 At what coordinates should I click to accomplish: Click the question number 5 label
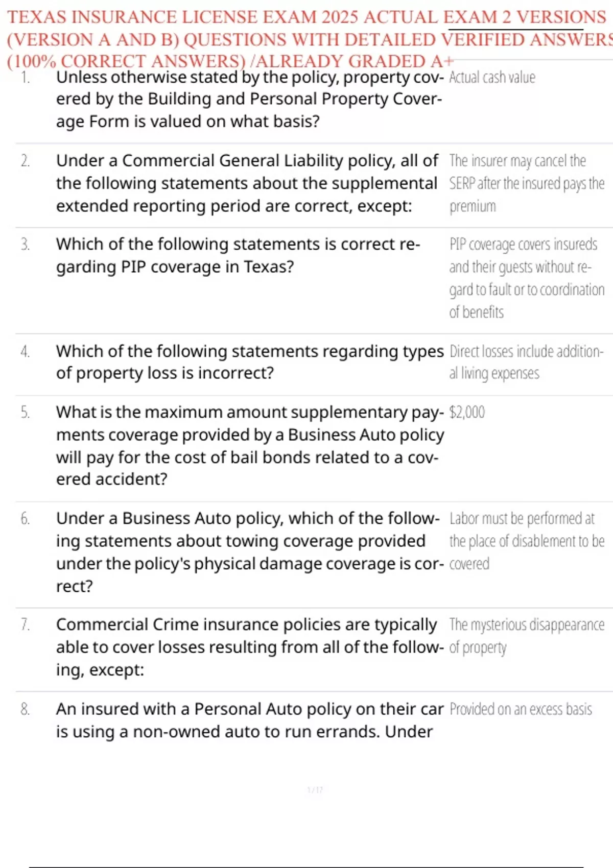[x=25, y=412]
